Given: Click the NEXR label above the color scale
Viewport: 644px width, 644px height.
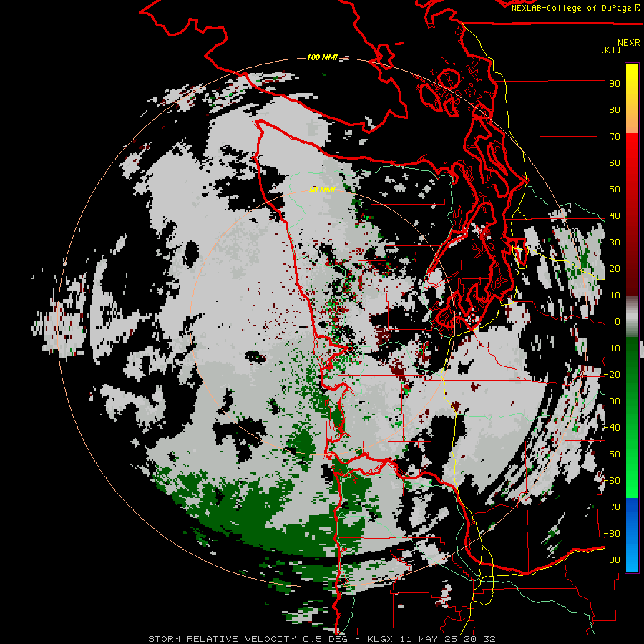Looking at the screenshot, I should tap(628, 43).
